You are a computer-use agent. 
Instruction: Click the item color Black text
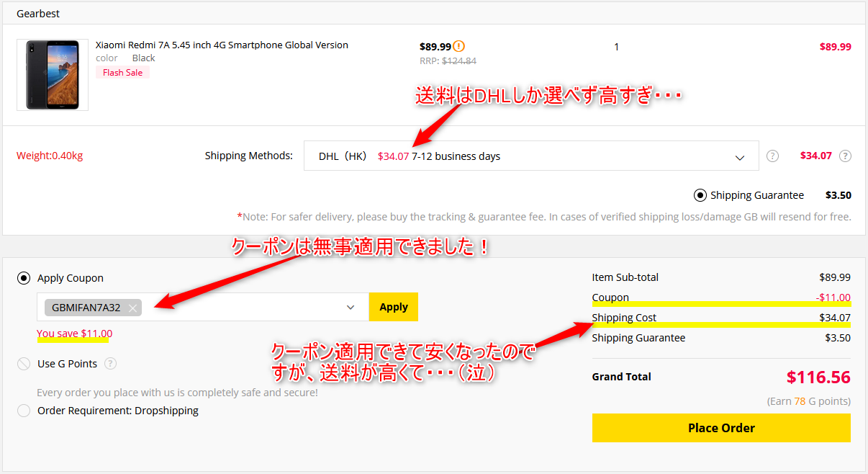point(143,58)
